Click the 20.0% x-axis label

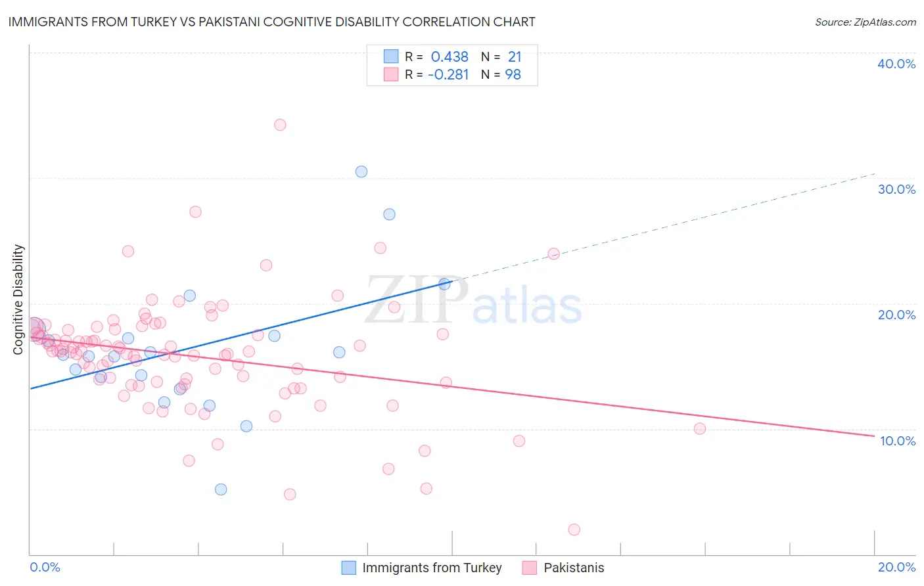(896, 567)
